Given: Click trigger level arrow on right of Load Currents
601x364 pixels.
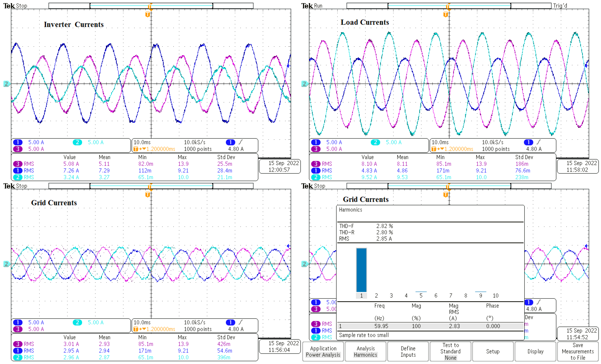Looking at the screenshot, I should (x=586, y=66).
